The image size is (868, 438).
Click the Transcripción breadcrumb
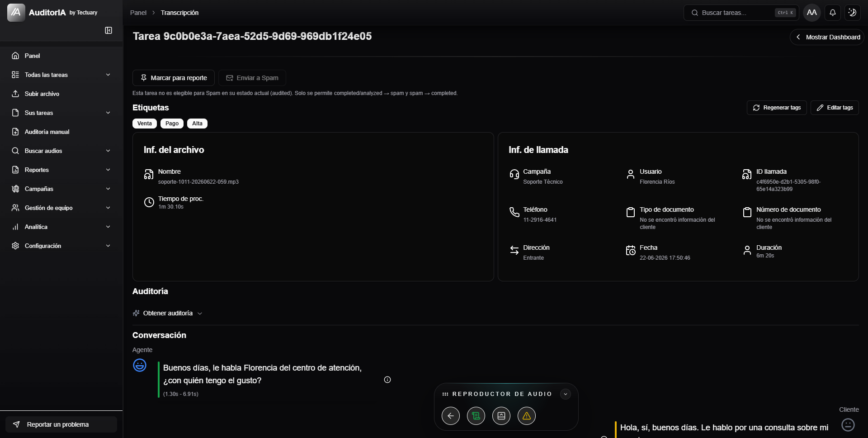click(179, 13)
